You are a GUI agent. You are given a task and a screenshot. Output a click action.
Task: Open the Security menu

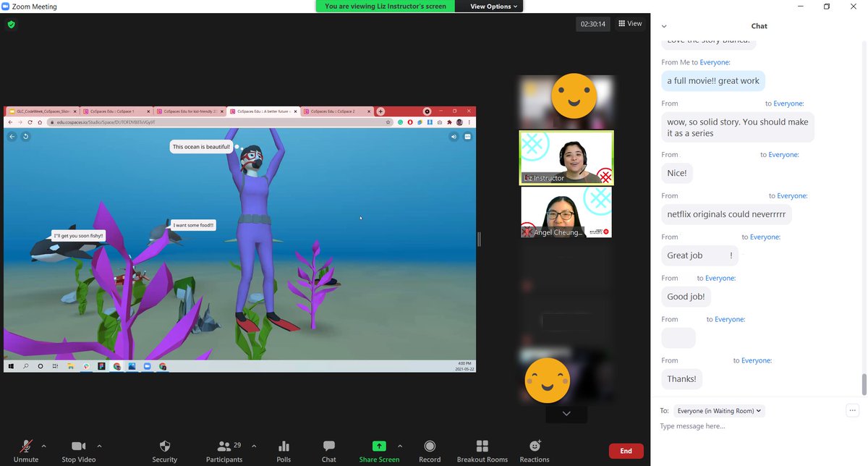164,450
